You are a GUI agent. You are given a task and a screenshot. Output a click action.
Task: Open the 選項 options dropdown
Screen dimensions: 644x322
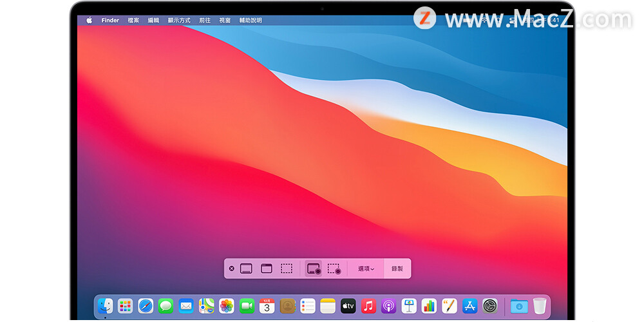pyautogui.click(x=366, y=269)
